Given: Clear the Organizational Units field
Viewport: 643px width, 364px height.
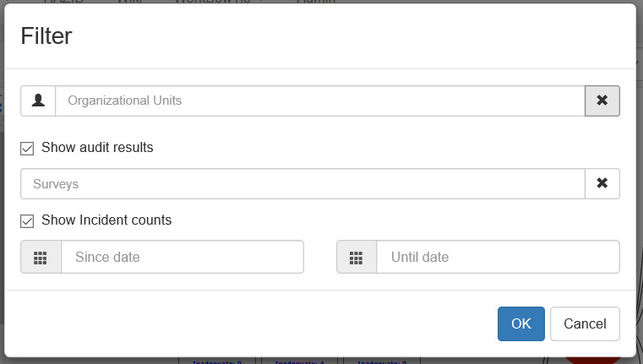Looking at the screenshot, I should tap(602, 101).
